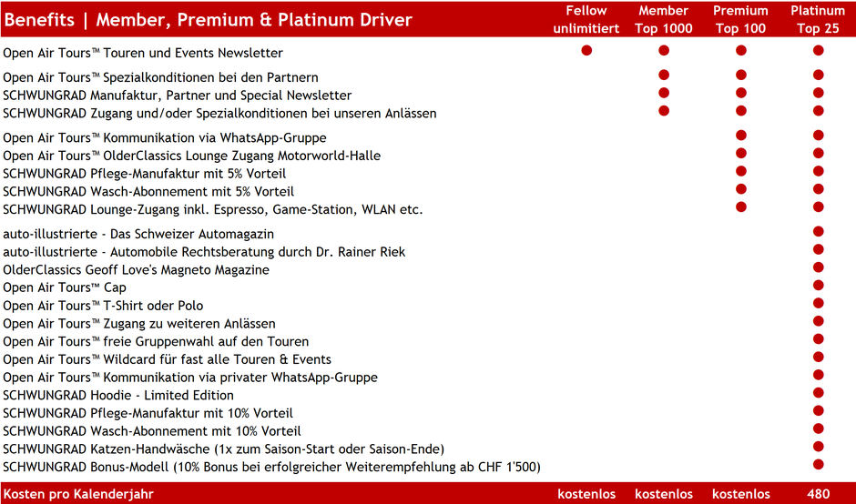The width and height of the screenshot is (856, 504).
Task: Click the Platinum cost value '480'
Action: pos(819,494)
